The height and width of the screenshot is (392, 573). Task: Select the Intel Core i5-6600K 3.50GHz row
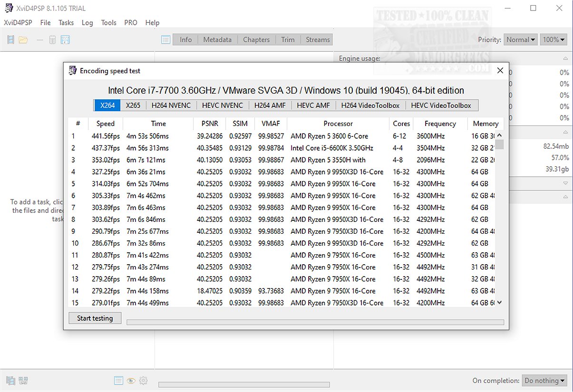coord(282,148)
